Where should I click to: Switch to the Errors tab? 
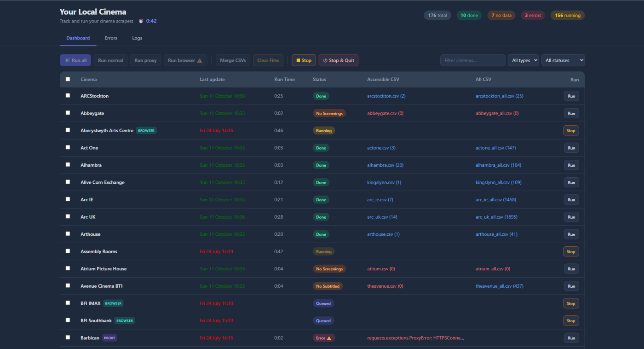tap(111, 38)
